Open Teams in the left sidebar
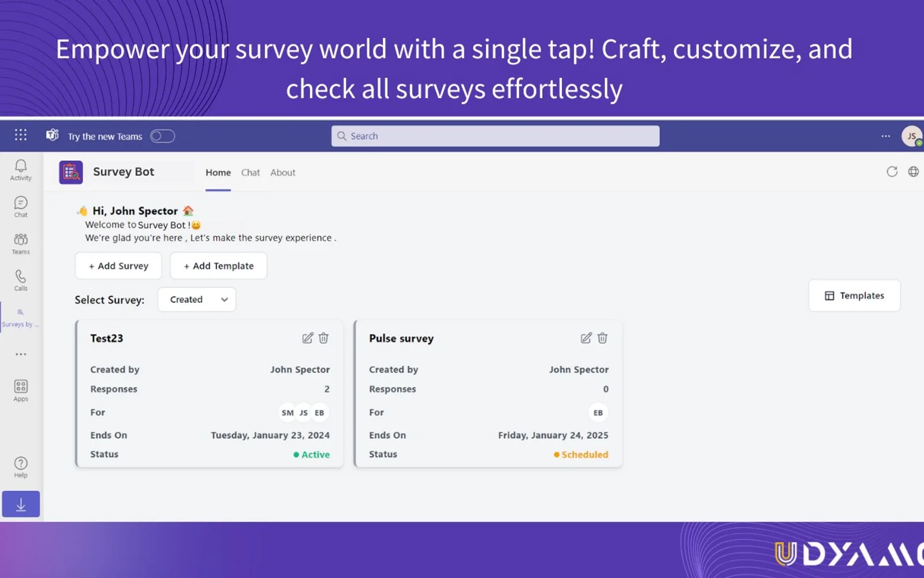Viewport: 924px width, 578px height. pyautogui.click(x=21, y=244)
